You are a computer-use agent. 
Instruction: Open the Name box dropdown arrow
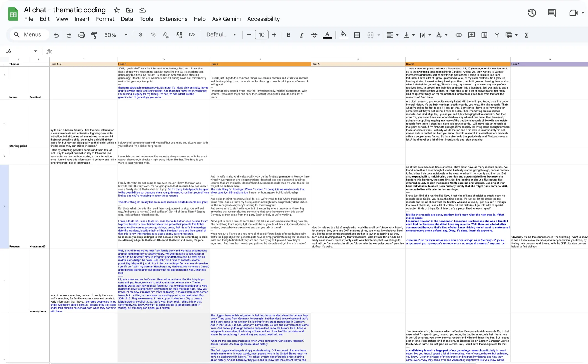pos(35,51)
